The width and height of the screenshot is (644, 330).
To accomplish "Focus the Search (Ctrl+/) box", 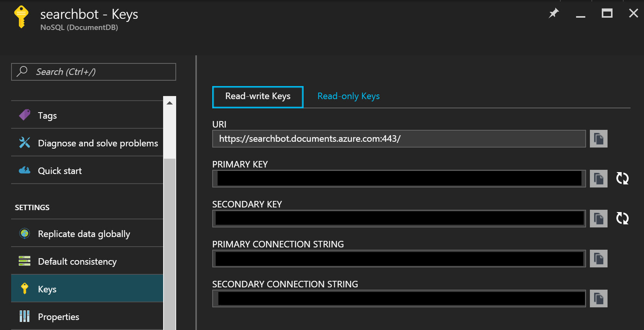I will pos(94,72).
